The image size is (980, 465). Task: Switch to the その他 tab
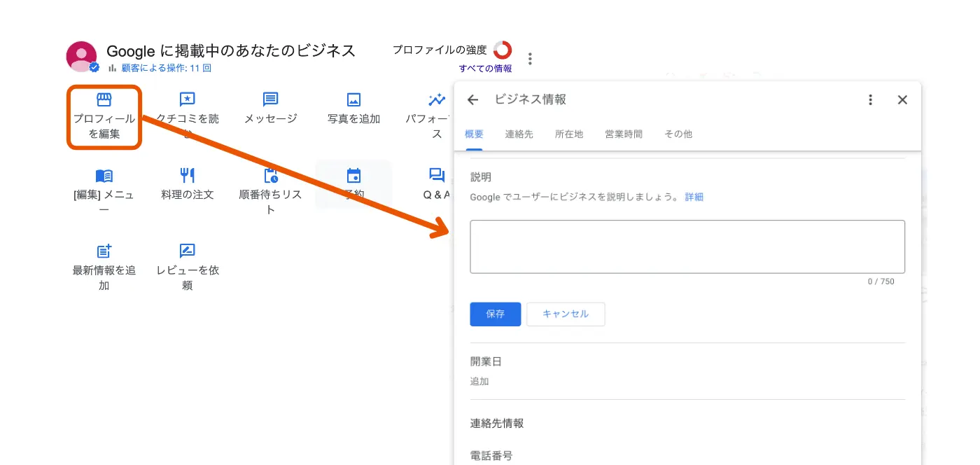tap(678, 134)
